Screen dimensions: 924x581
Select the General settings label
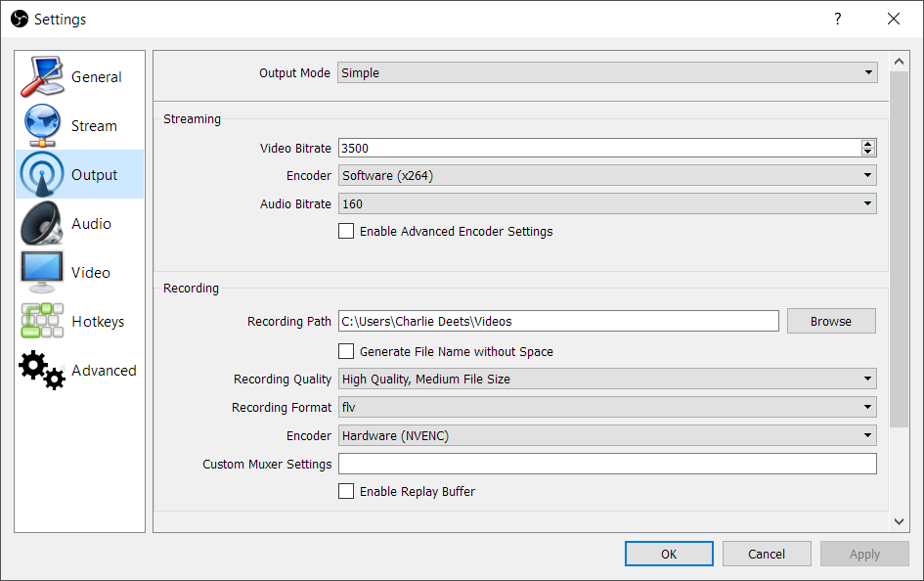coord(96,77)
